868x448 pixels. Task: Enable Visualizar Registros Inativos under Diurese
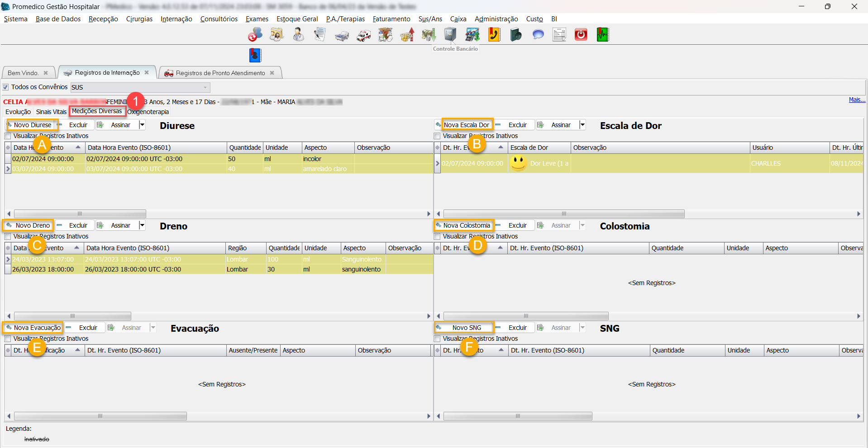pos(8,136)
